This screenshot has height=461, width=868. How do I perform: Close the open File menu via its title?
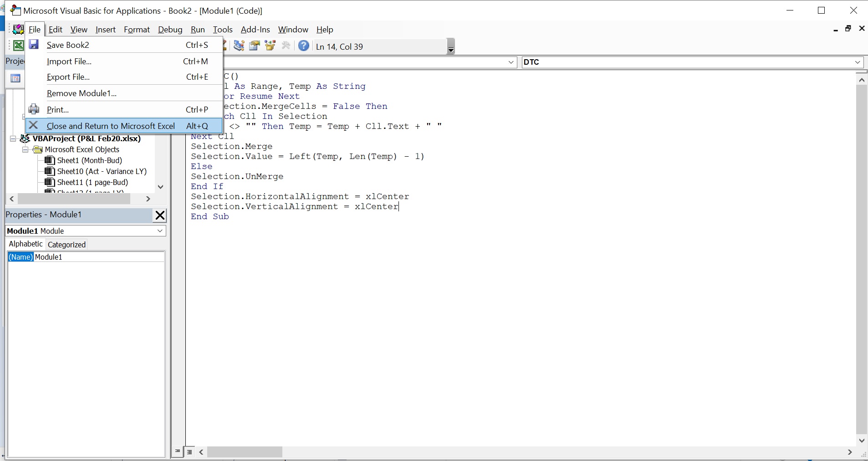pyautogui.click(x=35, y=29)
